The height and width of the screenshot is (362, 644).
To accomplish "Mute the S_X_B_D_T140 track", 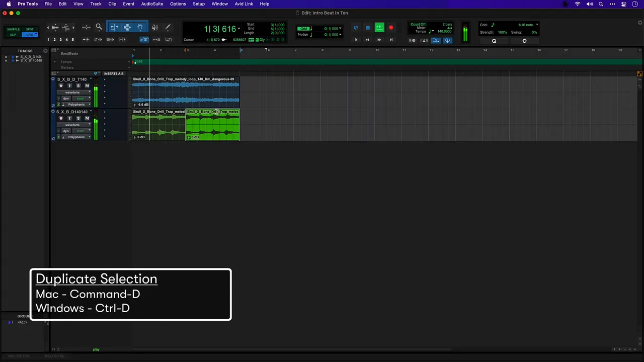I will tap(87, 86).
